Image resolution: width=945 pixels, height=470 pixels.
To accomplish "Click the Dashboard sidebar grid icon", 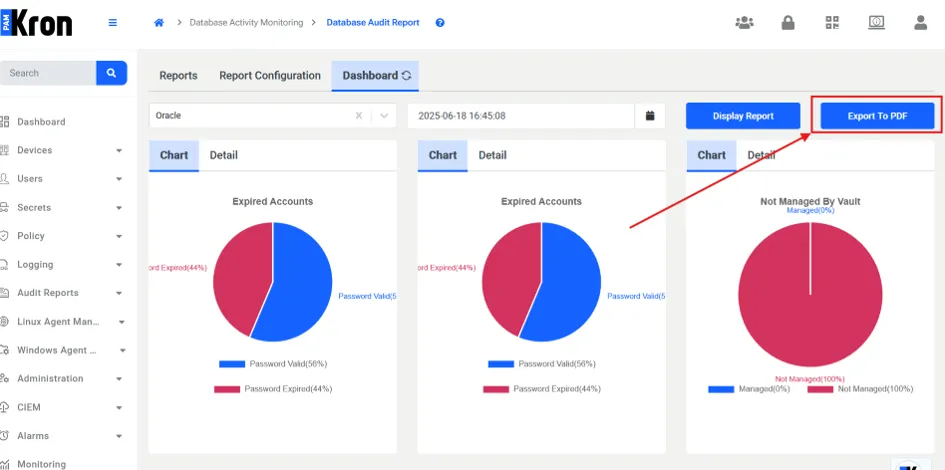I will pos(5,122).
